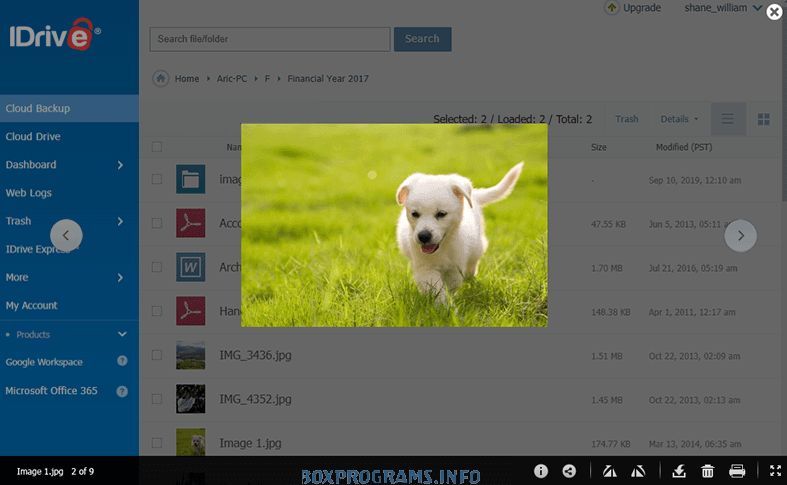Download the current image
The width and height of the screenshot is (787, 485).
678,471
